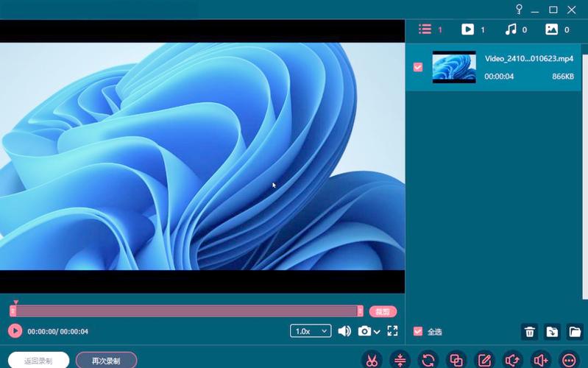Open the edit pencil tool
Screen dimensions: 588x368
484,360
